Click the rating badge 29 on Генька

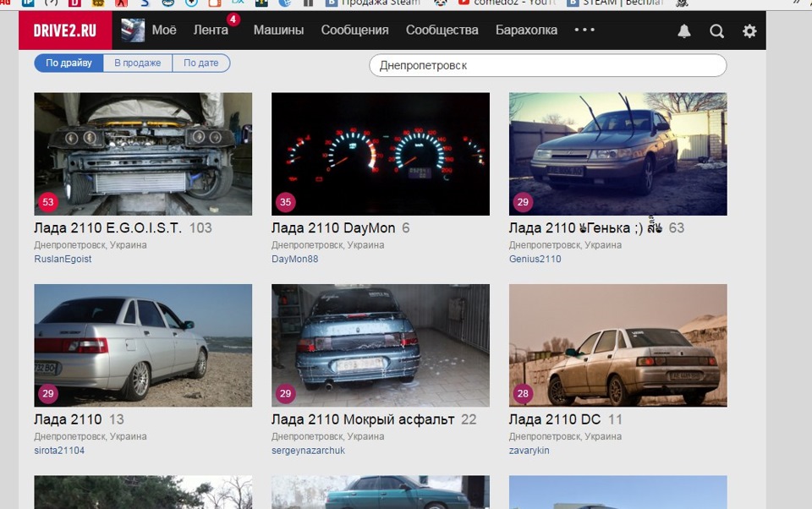(x=523, y=202)
